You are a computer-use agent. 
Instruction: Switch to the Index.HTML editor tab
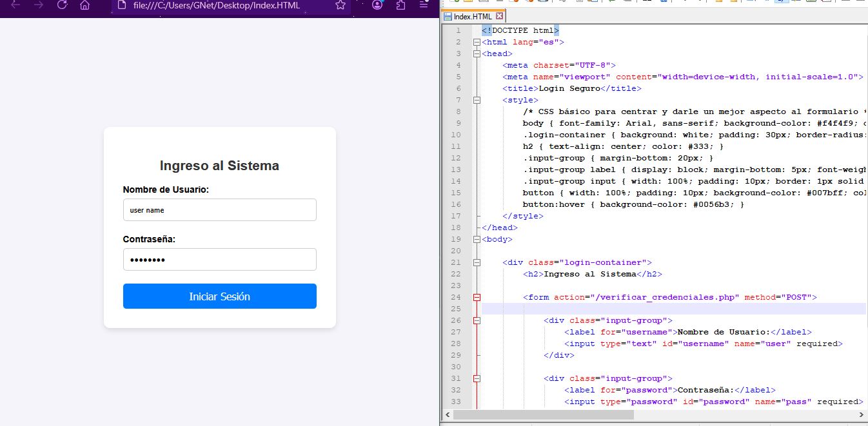point(472,17)
